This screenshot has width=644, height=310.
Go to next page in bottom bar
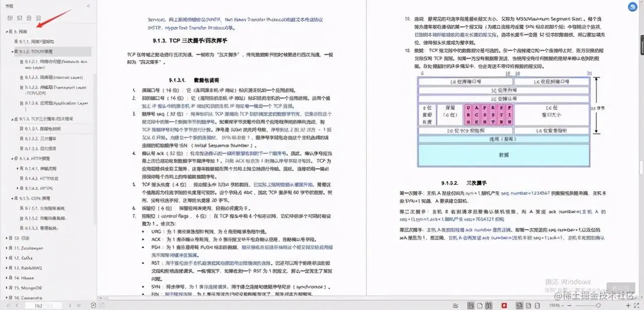click(69, 305)
